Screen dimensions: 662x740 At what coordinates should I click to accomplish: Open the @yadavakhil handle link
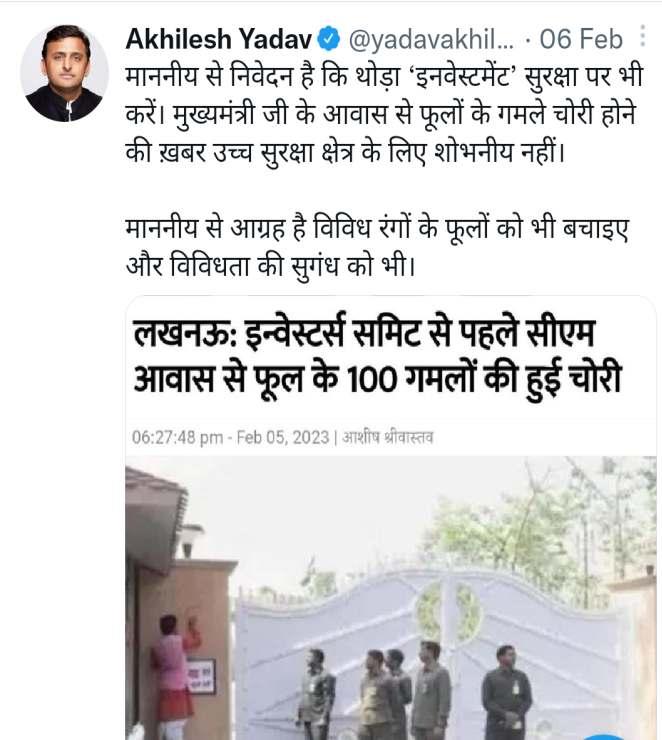pos(431,40)
